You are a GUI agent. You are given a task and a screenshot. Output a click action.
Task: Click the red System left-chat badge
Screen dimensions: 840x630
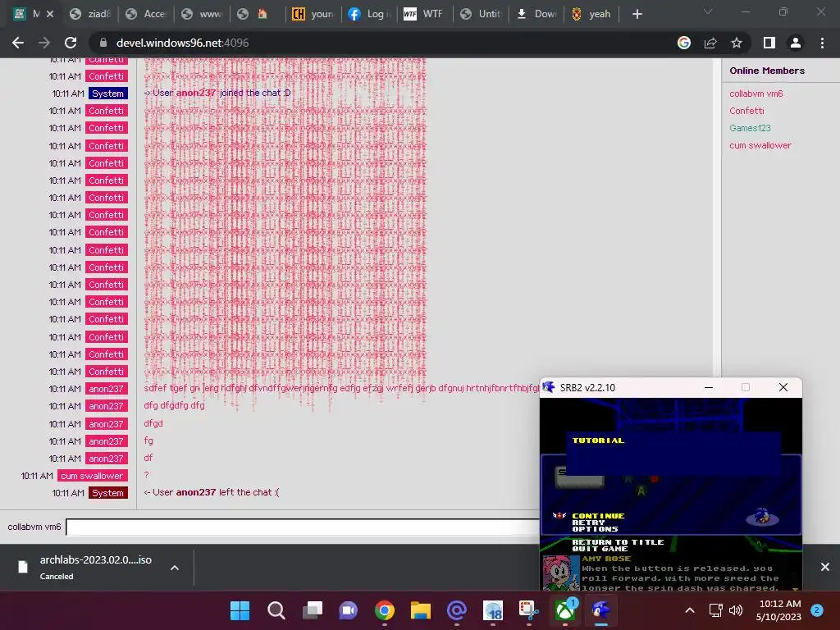pos(107,493)
